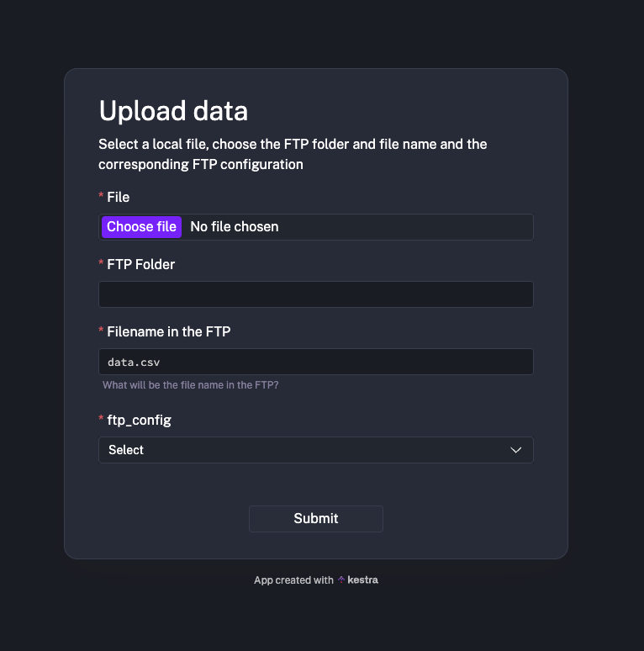Click the purple Choose file button
Viewport: 644px width, 651px height.
pos(141,227)
